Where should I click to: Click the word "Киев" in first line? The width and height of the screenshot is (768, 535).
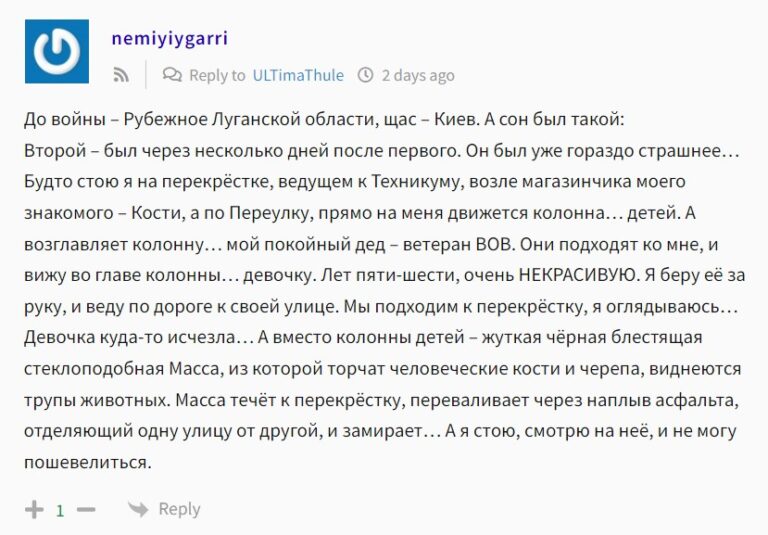coord(455,120)
